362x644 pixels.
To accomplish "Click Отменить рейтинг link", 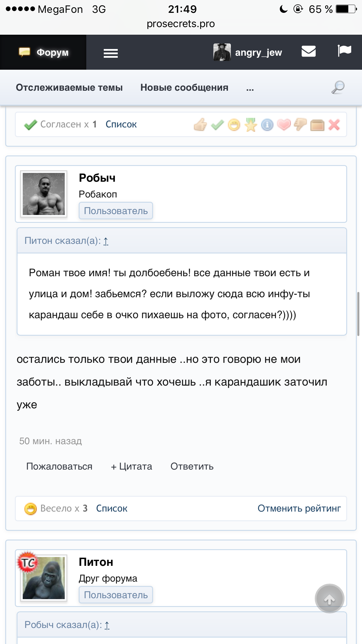I will point(299,508).
